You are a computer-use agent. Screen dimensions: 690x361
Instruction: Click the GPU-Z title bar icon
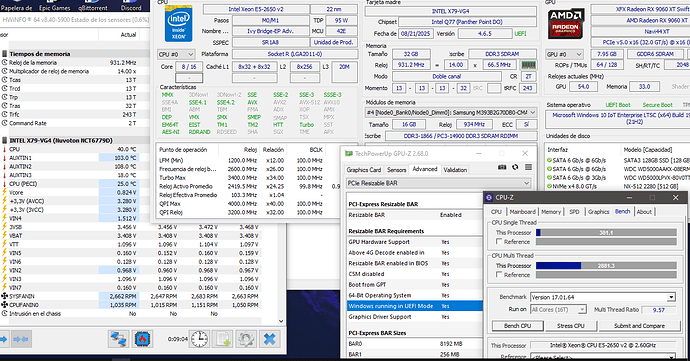[x=349, y=154]
